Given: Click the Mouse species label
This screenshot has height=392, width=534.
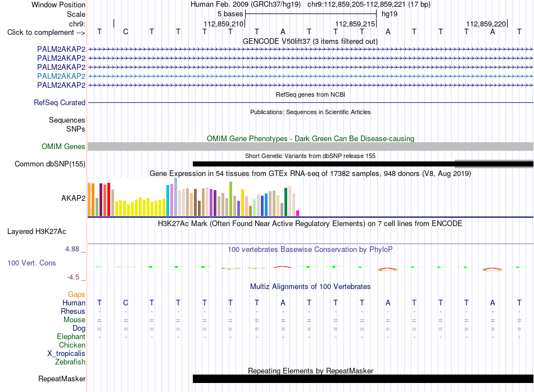Looking at the screenshot, I should click(74, 320).
